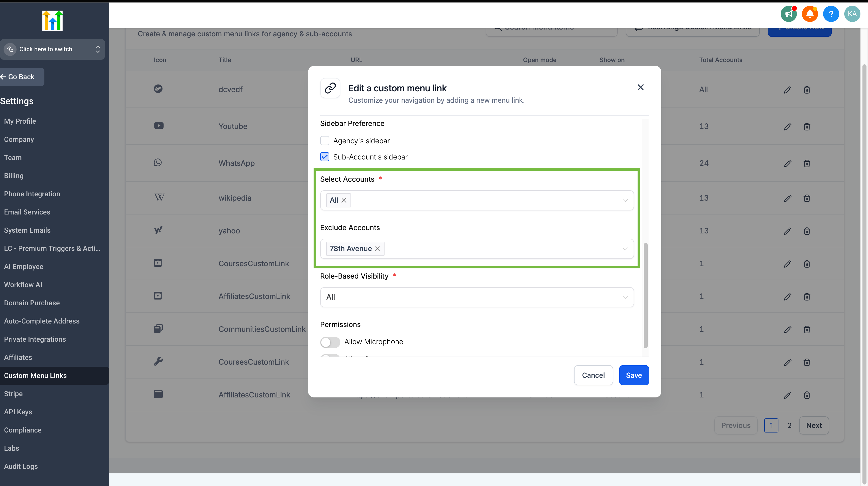Open the Audit Logs settings item

pos(21,467)
